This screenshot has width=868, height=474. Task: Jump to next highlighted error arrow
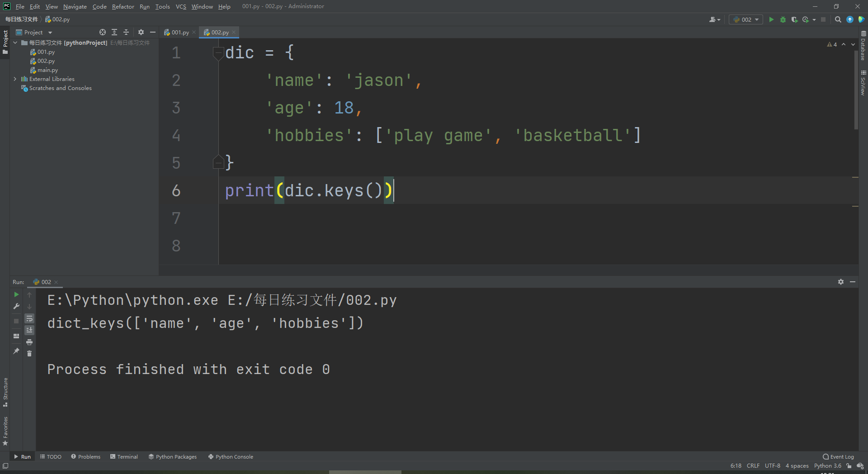click(853, 44)
